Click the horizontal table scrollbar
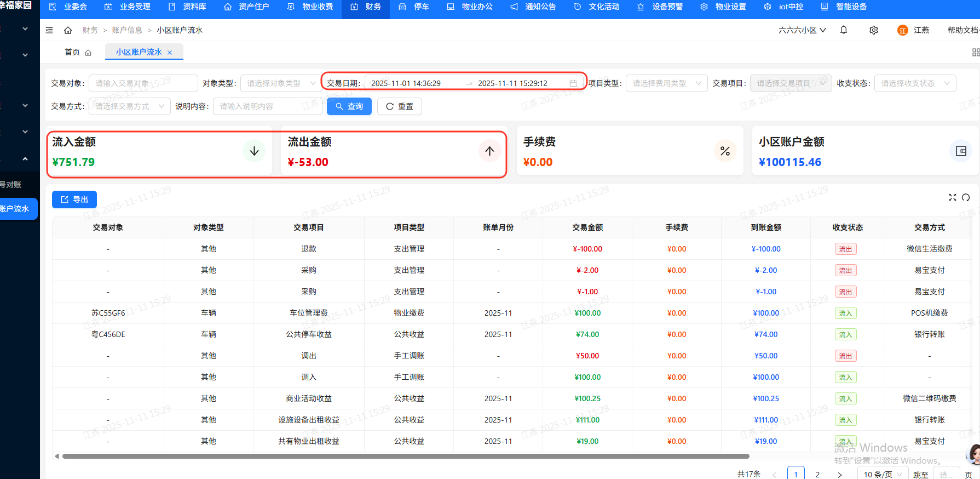The image size is (980, 479). (x=405, y=456)
